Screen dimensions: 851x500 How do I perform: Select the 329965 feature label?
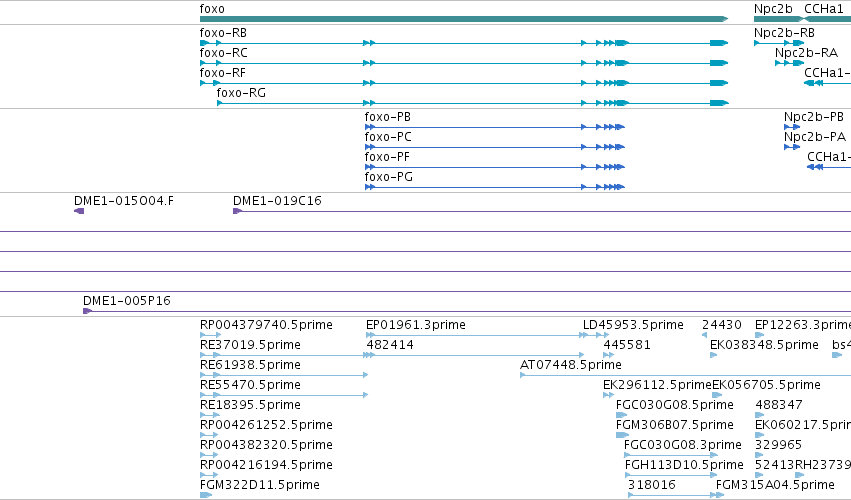tap(778, 445)
